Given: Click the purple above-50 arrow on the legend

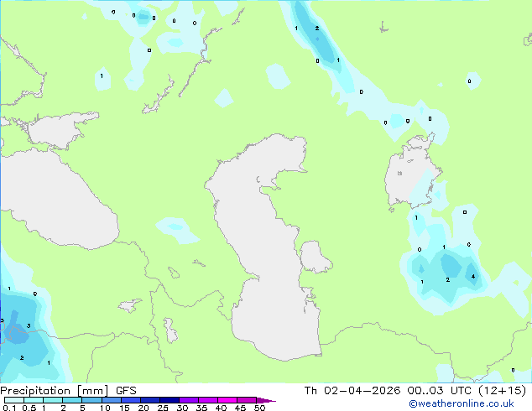Looking at the screenshot, I should (x=266, y=400).
